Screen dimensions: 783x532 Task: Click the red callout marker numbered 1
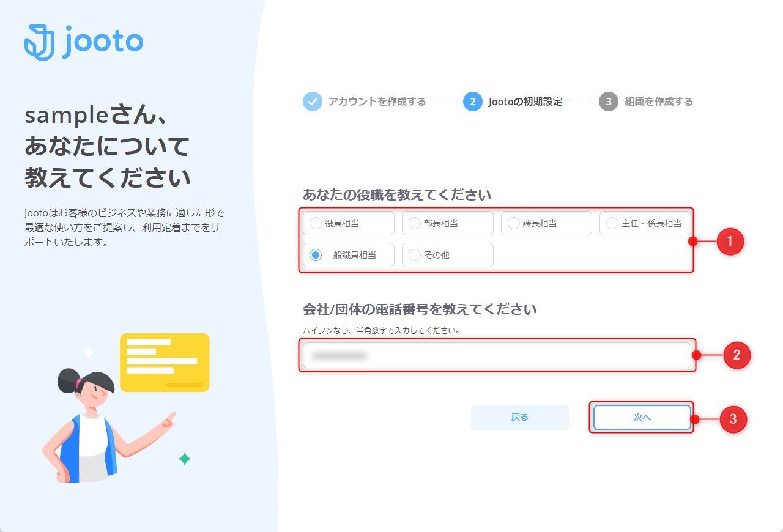click(732, 242)
